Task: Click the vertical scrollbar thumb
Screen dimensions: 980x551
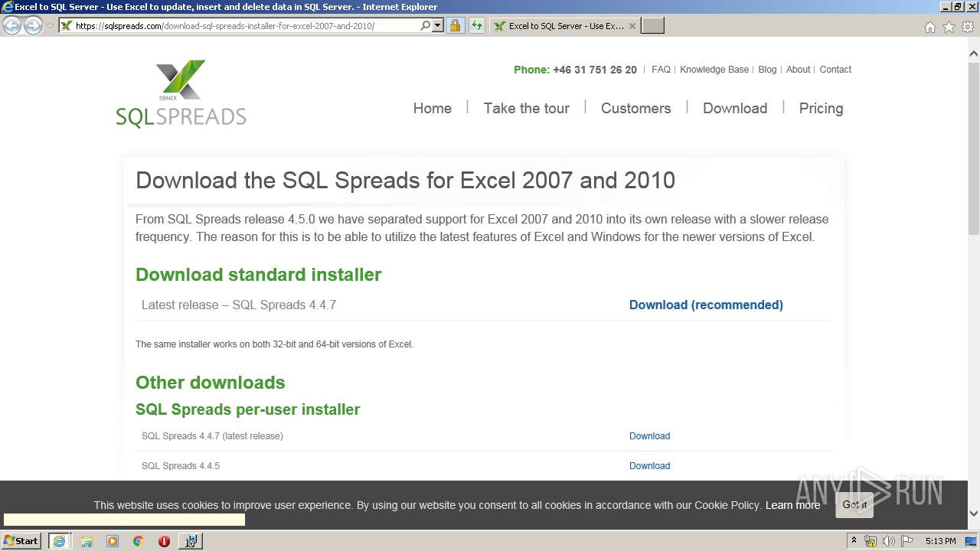Action: point(974,148)
